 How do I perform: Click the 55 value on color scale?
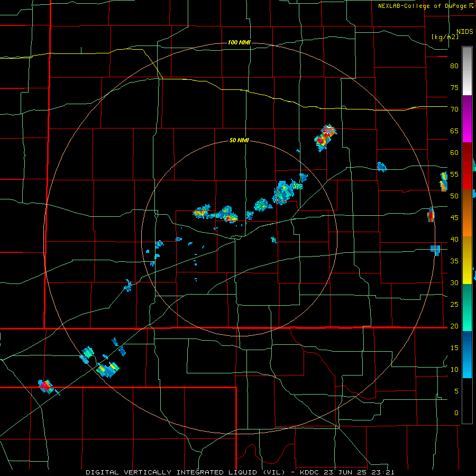point(454,174)
